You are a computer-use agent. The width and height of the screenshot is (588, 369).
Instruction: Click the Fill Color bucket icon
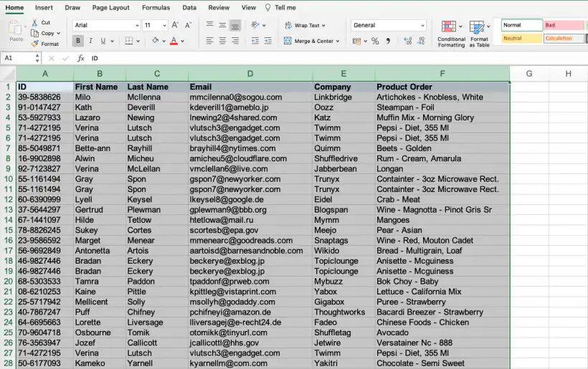[x=156, y=40]
